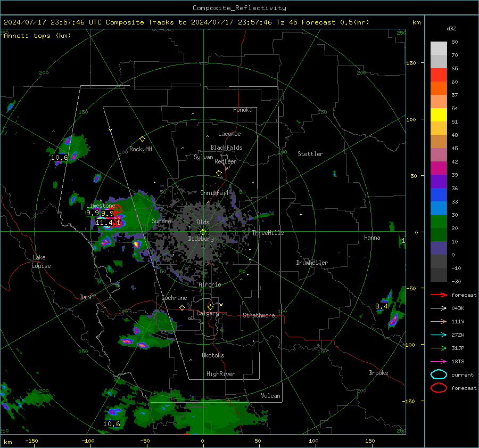Click the Vulcan town label
This screenshot has height=448, width=479.
(270, 396)
